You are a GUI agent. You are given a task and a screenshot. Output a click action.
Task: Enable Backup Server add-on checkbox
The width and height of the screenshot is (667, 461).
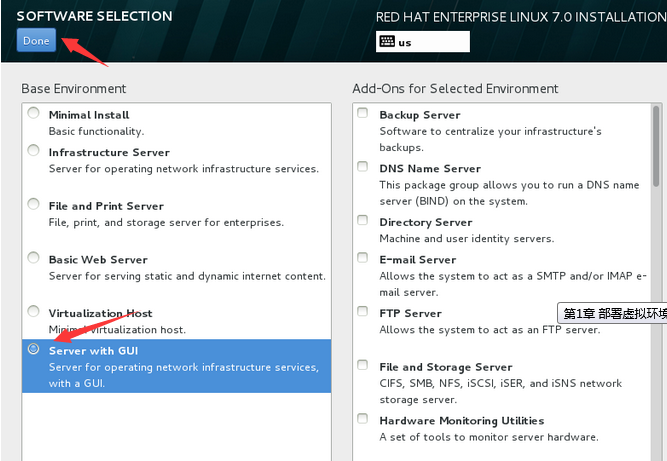362,113
